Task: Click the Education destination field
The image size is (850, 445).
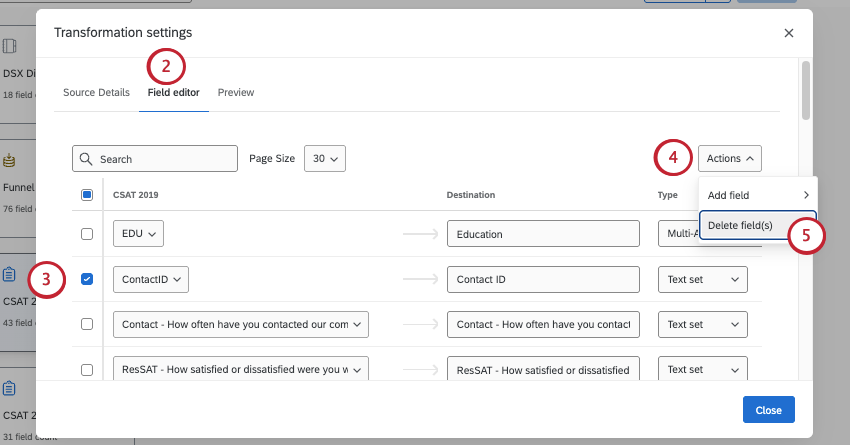Action: [x=543, y=234]
